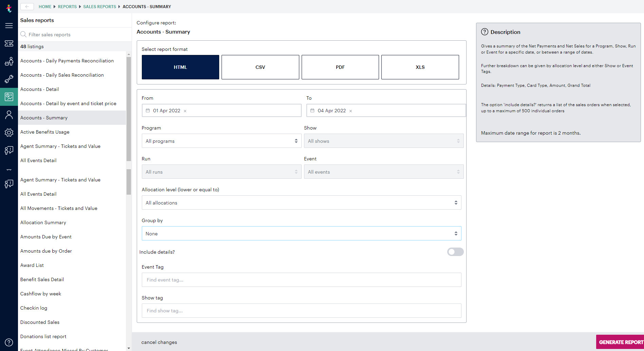This screenshot has height=351, width=644.
Task: Clear the To date with its x icon
Action: [351, 111]
